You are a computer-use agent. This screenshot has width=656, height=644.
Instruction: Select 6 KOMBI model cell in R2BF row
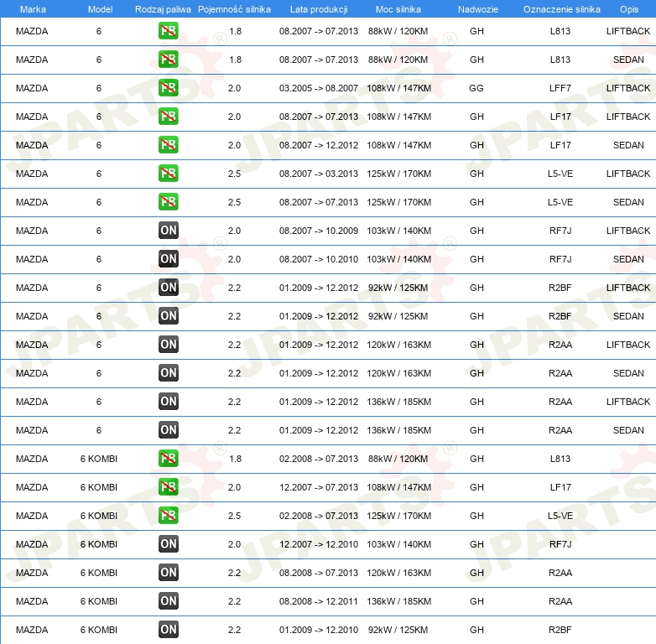tap(99, 630)
